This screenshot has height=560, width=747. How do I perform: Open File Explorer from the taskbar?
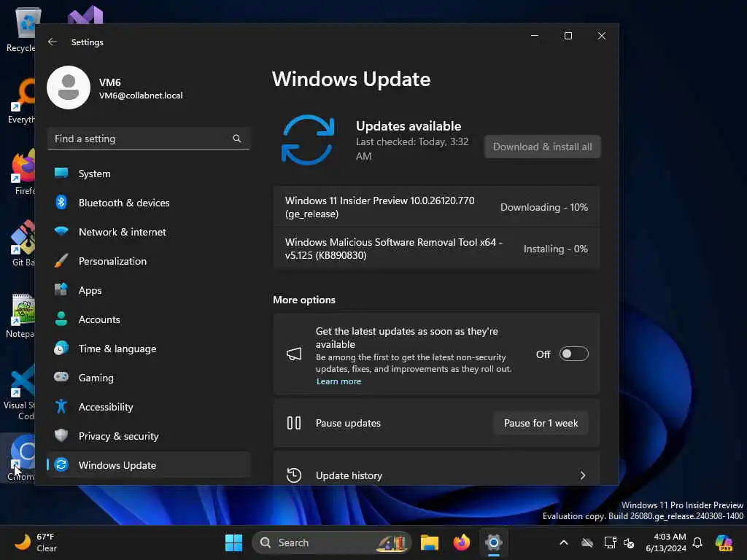click(x=429, y=542)
